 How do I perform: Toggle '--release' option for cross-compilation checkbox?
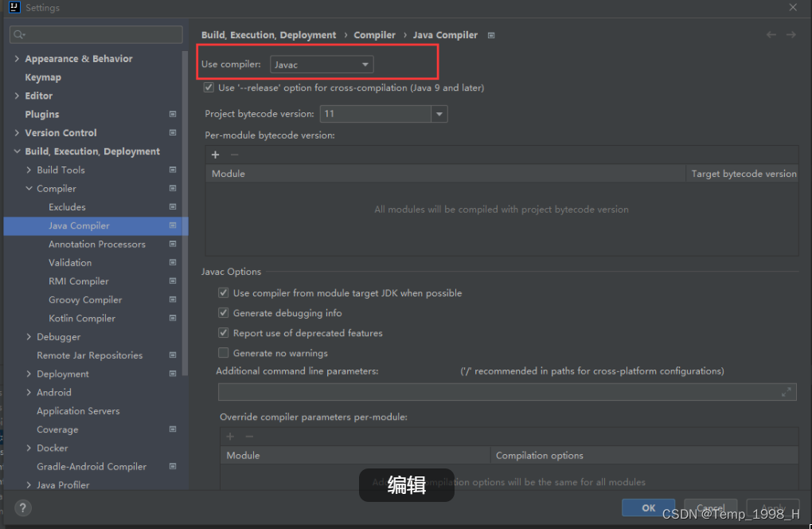tap(209, 88)
